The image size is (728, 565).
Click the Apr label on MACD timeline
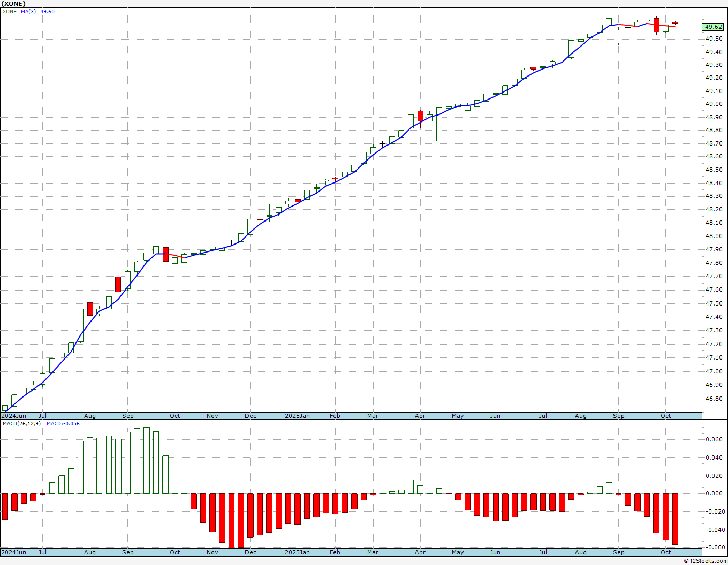pyautogui.click(x=420, y=552)
